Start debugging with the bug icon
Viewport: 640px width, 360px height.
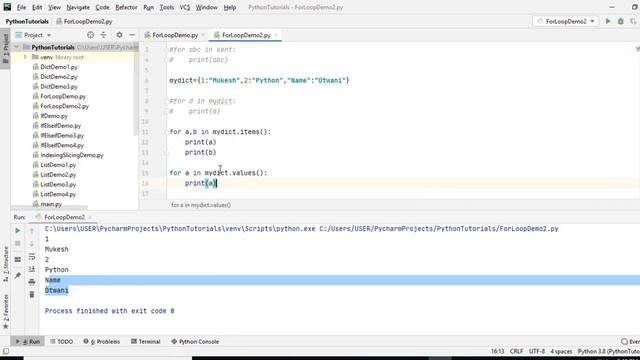(x=620, y=21)
